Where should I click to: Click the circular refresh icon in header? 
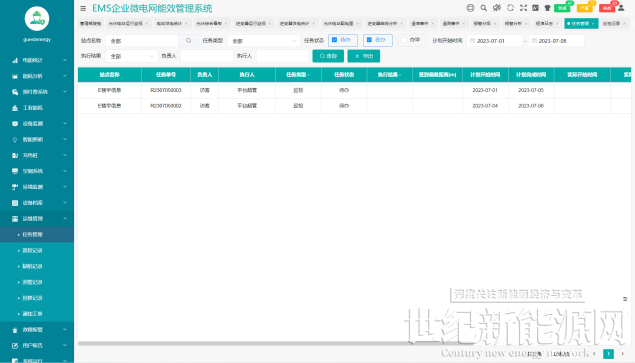[510, 8]
